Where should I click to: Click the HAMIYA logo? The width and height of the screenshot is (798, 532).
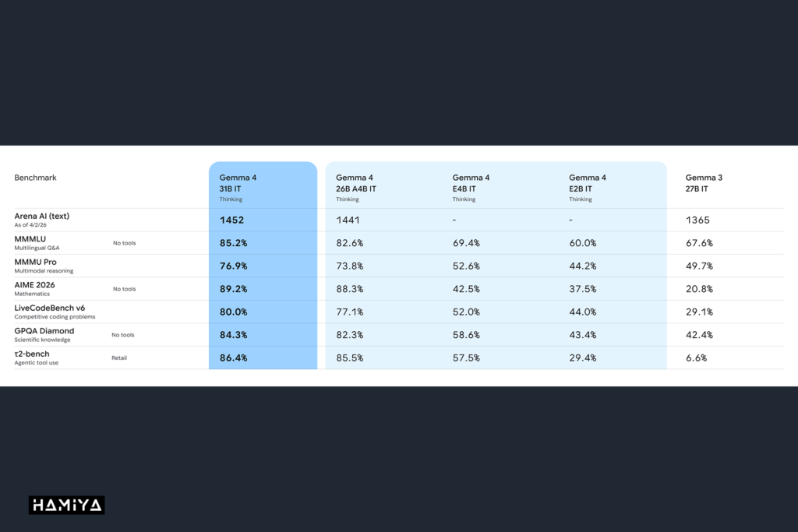(x=67, y=505)
